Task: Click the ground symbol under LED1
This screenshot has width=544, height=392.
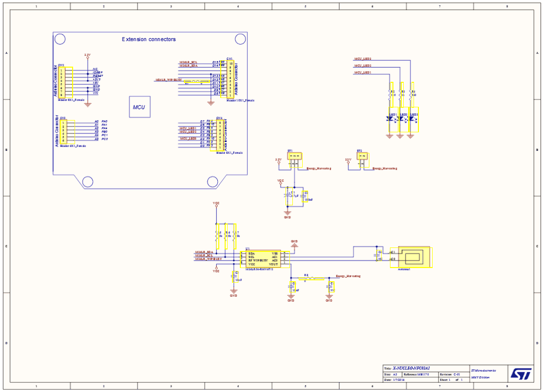Action: 389,136
